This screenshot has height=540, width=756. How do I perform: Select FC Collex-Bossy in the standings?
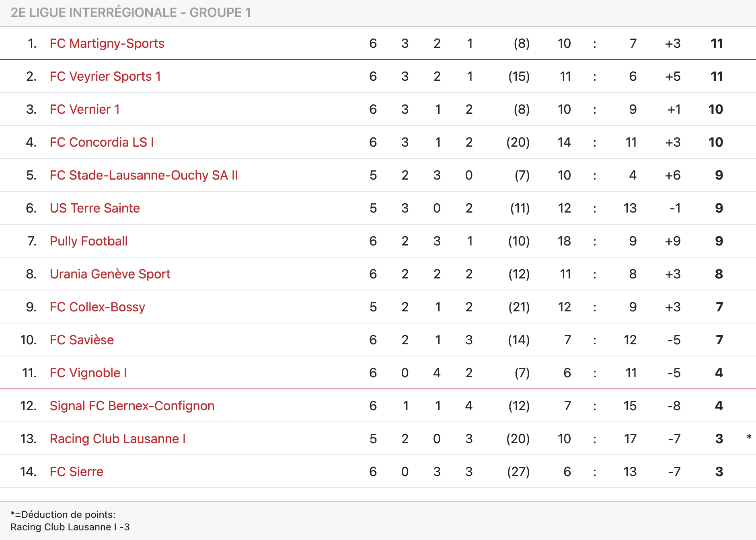tap(97, 307)
